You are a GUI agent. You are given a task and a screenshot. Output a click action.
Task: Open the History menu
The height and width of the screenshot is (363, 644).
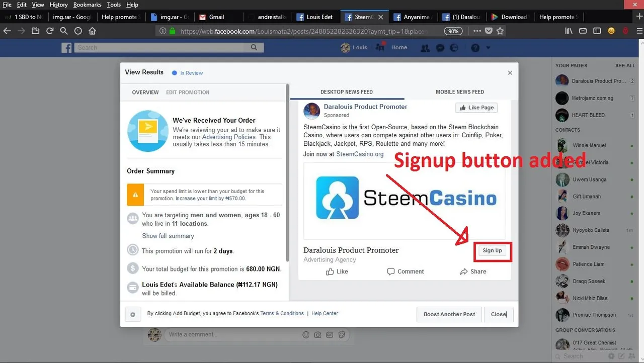click(x=58, y=5)
